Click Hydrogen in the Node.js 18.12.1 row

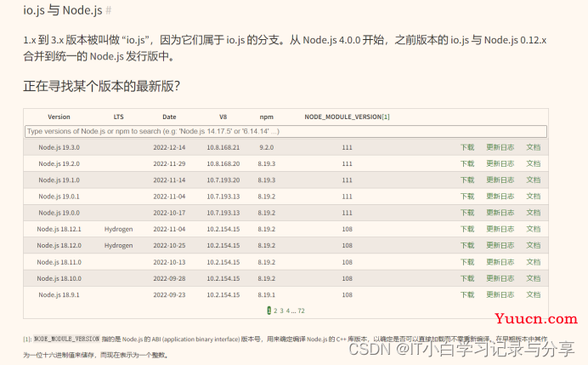[x=118, y=229]
